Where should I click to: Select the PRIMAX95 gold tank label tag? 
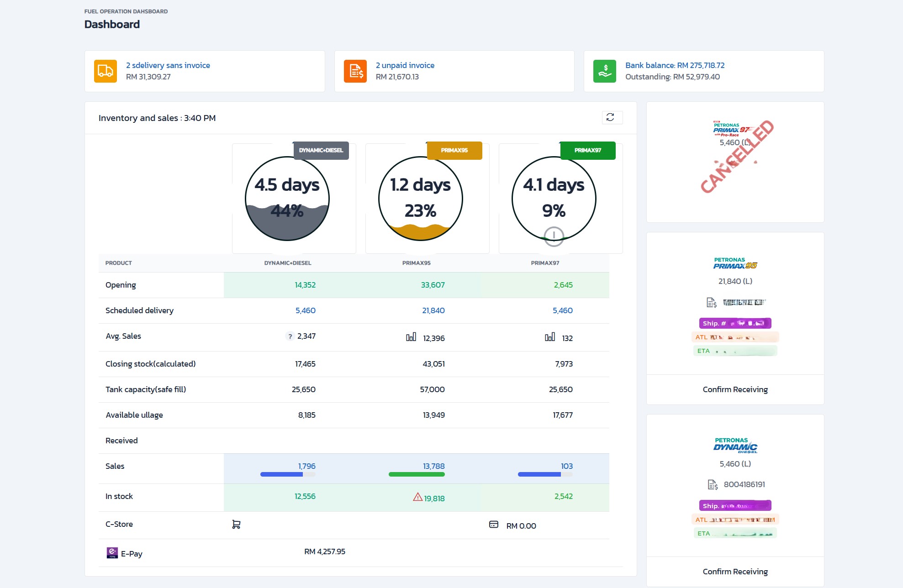point(454,150)
